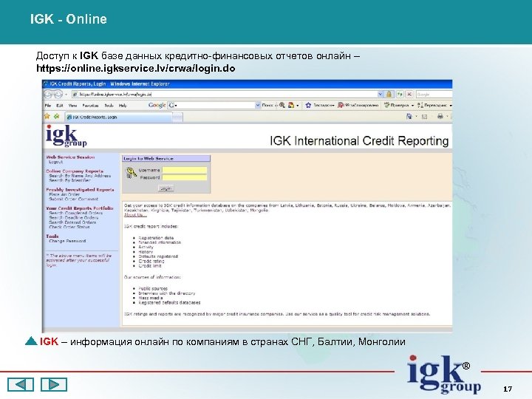Click the Username input field
Image resolution: width=532 pixels, height=399 pixels.
pos(185,170)
